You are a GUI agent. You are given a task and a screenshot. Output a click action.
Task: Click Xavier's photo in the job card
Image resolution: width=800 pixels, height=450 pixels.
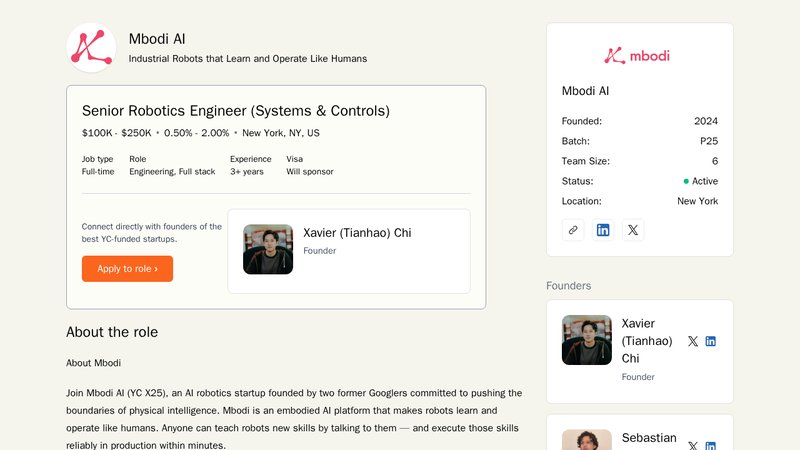point(268,249)
